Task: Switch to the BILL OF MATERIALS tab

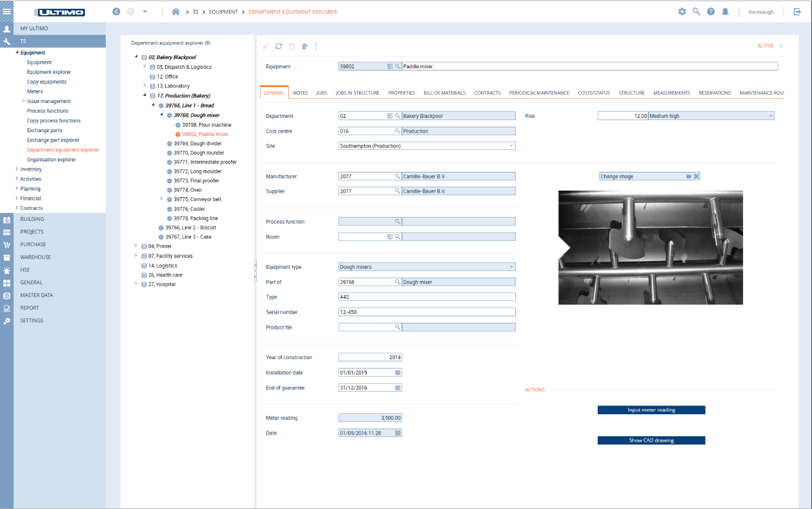Action: coord(444,93)
